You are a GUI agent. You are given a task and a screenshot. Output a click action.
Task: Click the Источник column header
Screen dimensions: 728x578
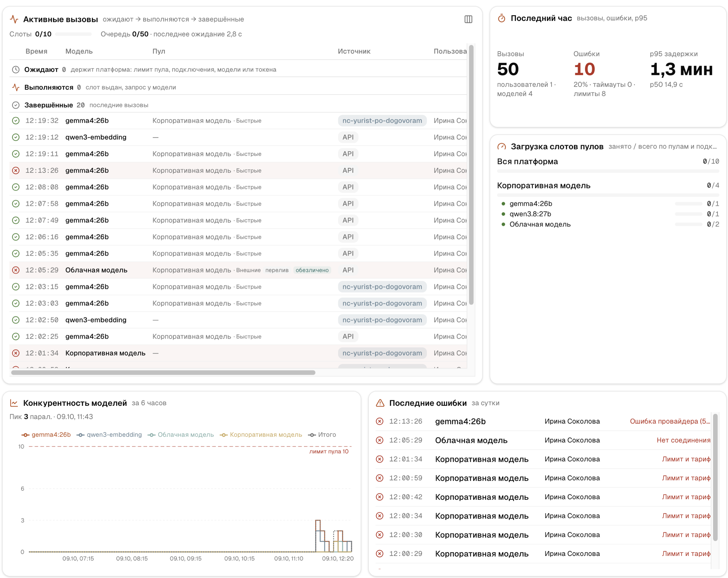click(354, 51)
